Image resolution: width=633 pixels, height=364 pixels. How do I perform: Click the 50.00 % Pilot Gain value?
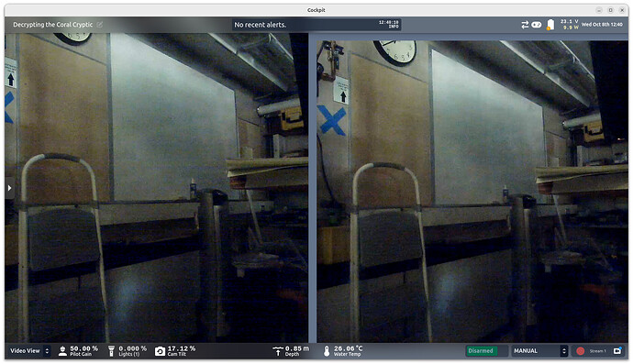(84, 348)
